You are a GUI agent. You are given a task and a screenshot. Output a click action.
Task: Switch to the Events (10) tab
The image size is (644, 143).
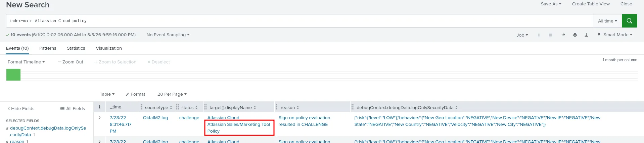click(17, 48)
